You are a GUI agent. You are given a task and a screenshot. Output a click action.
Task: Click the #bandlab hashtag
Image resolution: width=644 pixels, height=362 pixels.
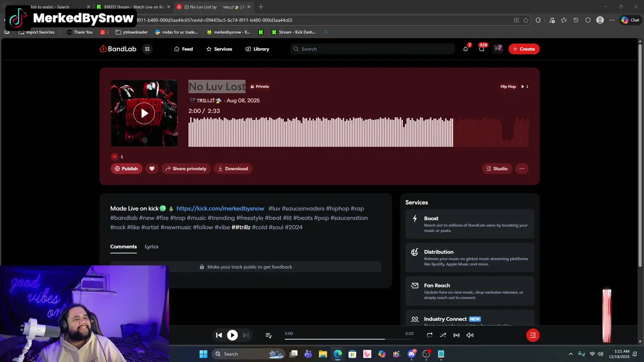(x=124, y=218)
